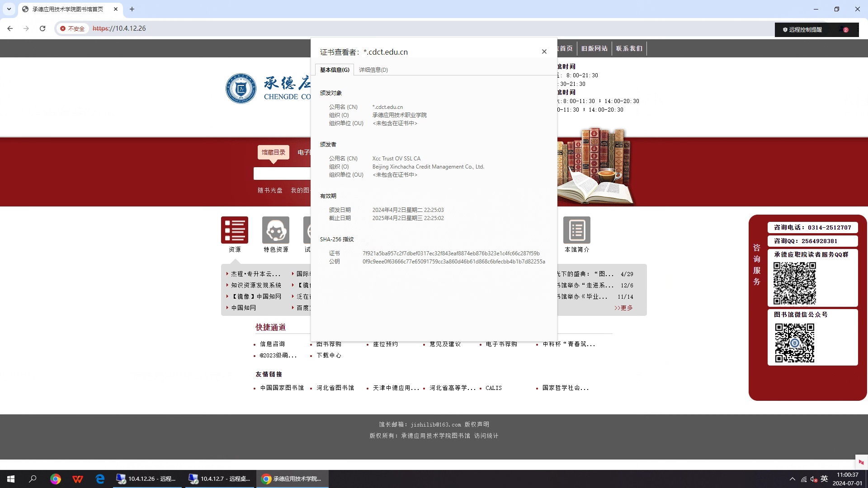Go back using browser back arrow
Image resolution: width=868 pixels, height=488 pixels.
[x=10, y=28]
